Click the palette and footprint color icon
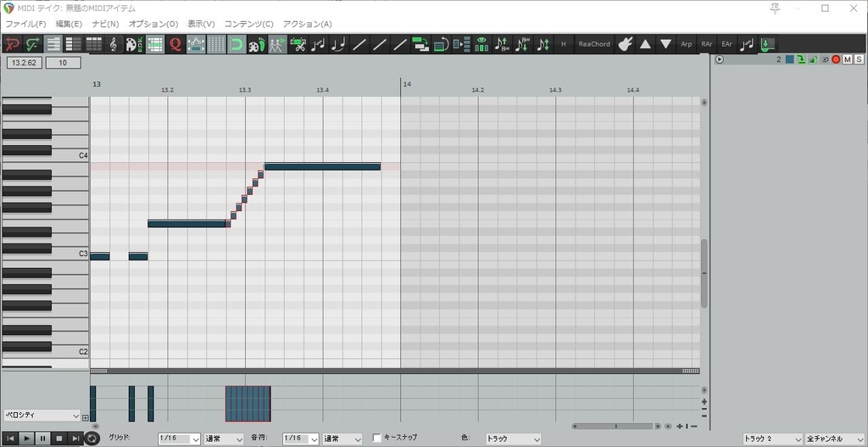 pos(258,44)
